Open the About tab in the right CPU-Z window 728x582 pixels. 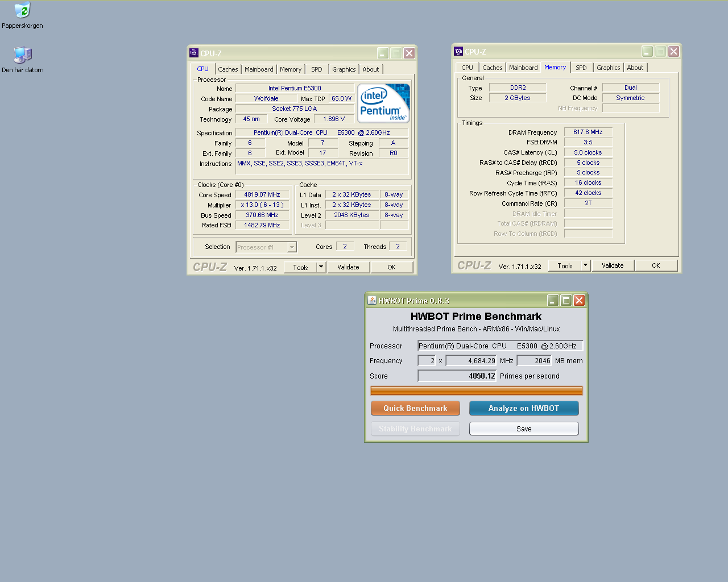click(635, 68)
